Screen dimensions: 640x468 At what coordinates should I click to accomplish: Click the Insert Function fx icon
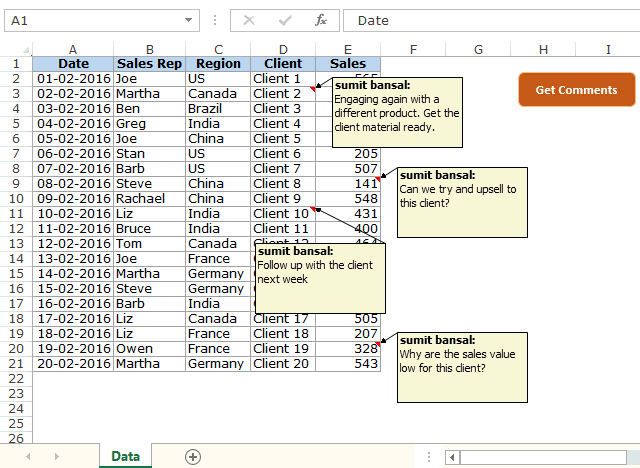click(321, 20)
